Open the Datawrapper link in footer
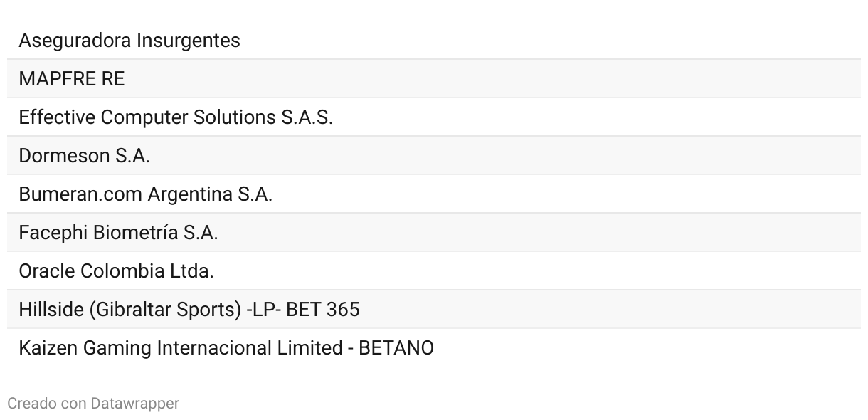This screenshot has width=868, height=420. [134, 404]
